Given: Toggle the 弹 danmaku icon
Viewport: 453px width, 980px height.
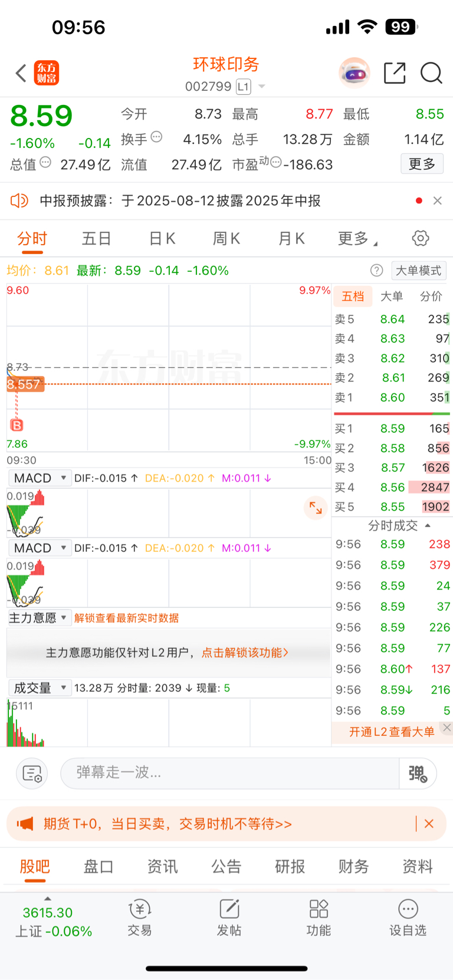Looking at the screenshot, I should (x=418, y=773).
